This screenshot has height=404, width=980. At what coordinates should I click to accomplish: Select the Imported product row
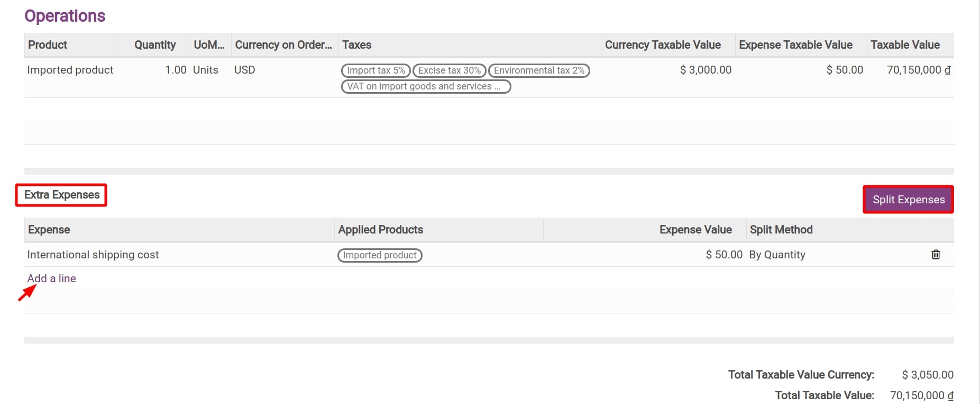[x=70, y=69]
